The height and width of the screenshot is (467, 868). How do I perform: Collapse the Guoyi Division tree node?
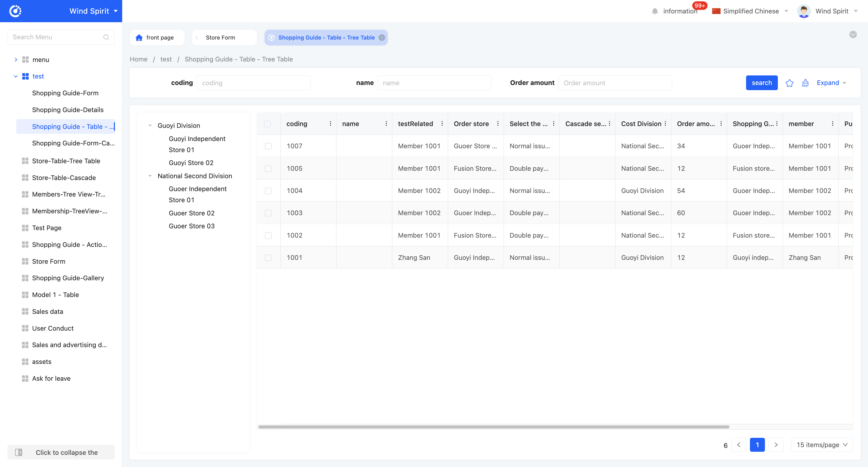150,126
